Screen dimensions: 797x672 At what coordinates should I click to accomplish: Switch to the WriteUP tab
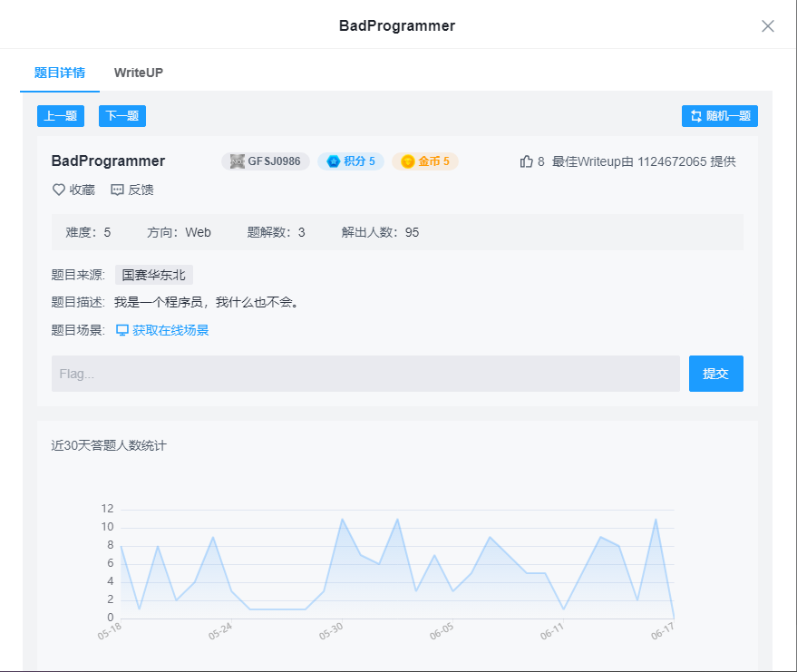pos(137,73)
